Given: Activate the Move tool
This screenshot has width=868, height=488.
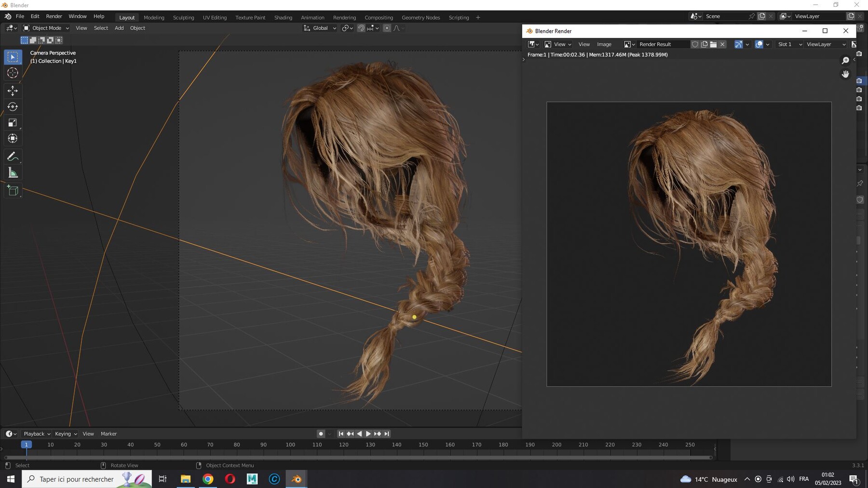Looking at the screenshot, I should [13, 91].
